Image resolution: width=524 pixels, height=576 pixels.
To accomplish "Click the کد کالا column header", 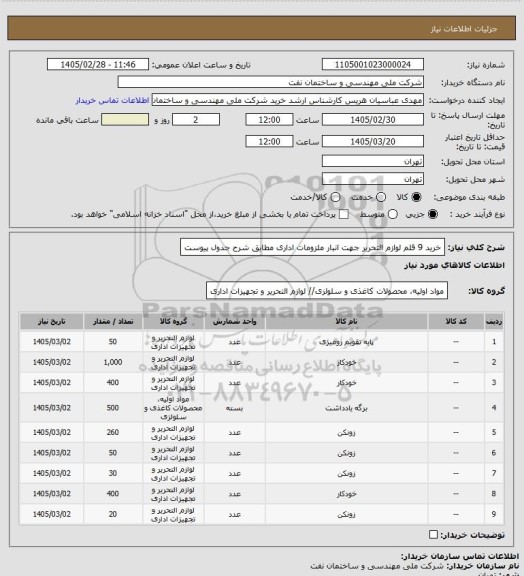I will pyautogui.click(x=456, y=321).
